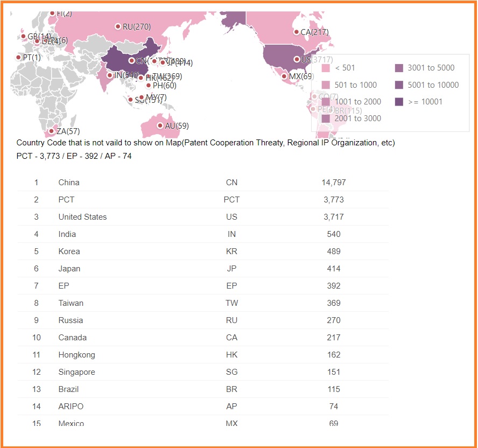The height and width of the screenshot is (448, 478).
Task: Click the Great Britain marker dot GB(14)
Action: 23,37
